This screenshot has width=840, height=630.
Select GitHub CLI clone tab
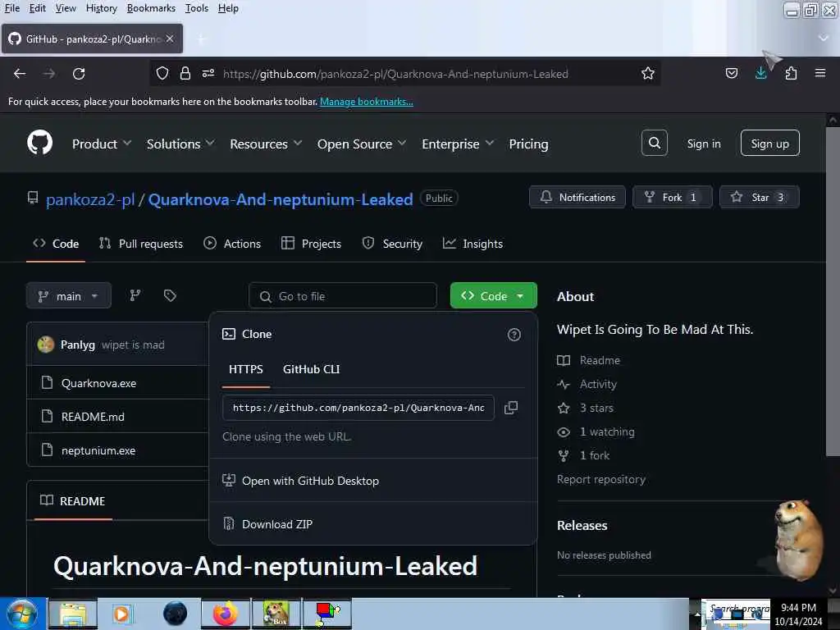pos(311,369)
